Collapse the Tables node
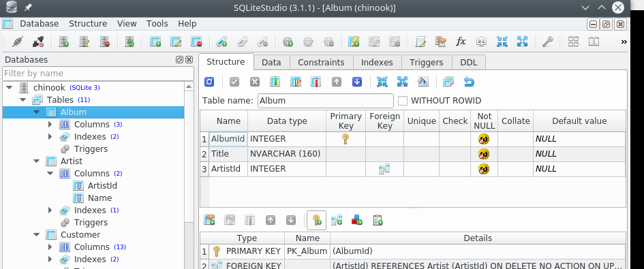644x269 pixels. [x=23, y=100]
